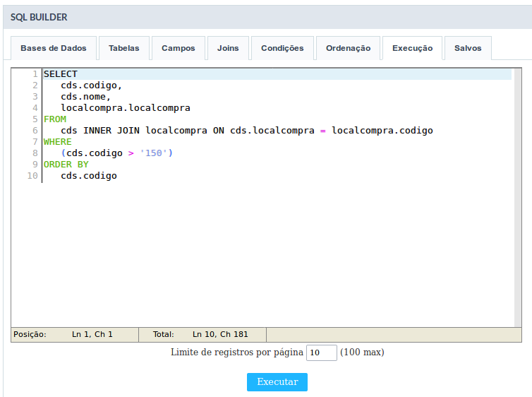This screenshot has height=397, width=532.
Task: Click the SQL BUILDER title
Action: [39, 18]
